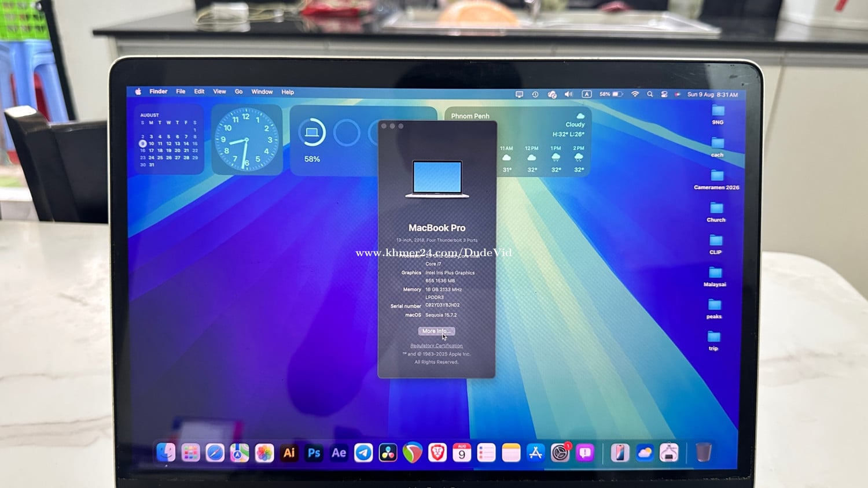Open the Photos app in Dock
The image size is (868, 488).
[x=264, y=453]
